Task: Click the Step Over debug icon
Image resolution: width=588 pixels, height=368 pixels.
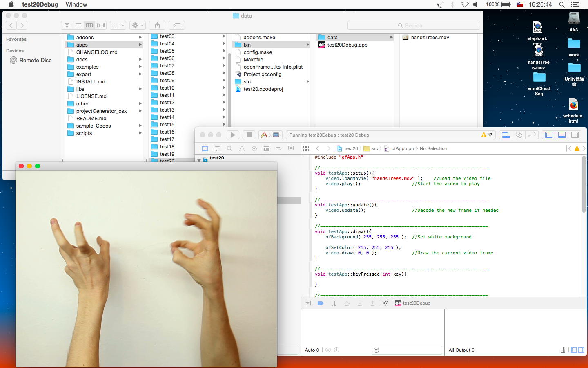Action: (347, 303)
